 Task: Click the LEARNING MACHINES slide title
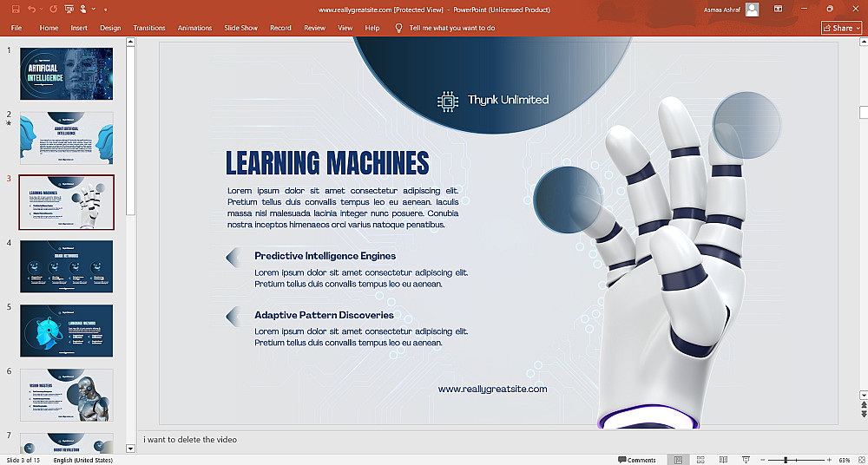(327, 163)
